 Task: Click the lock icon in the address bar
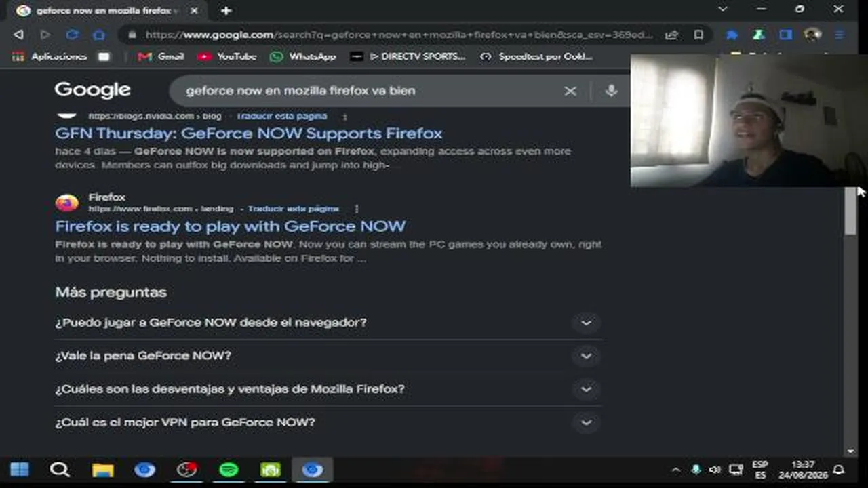132,35
